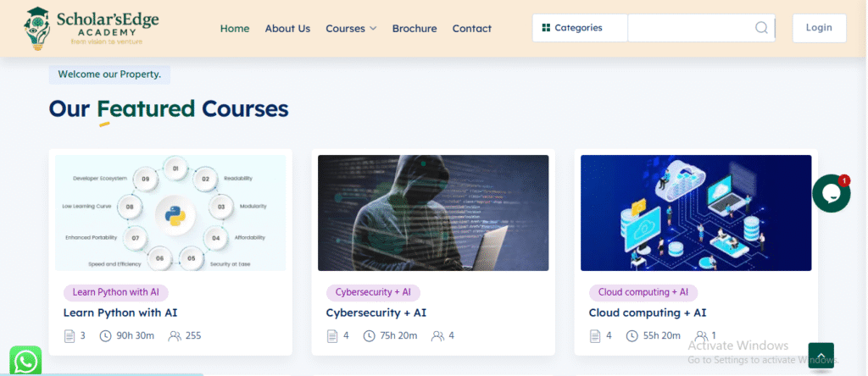The width and height of the screenshot is (868, 376).
Task: Click the lessons icon on Python course
Action: [x=70, y=336]
